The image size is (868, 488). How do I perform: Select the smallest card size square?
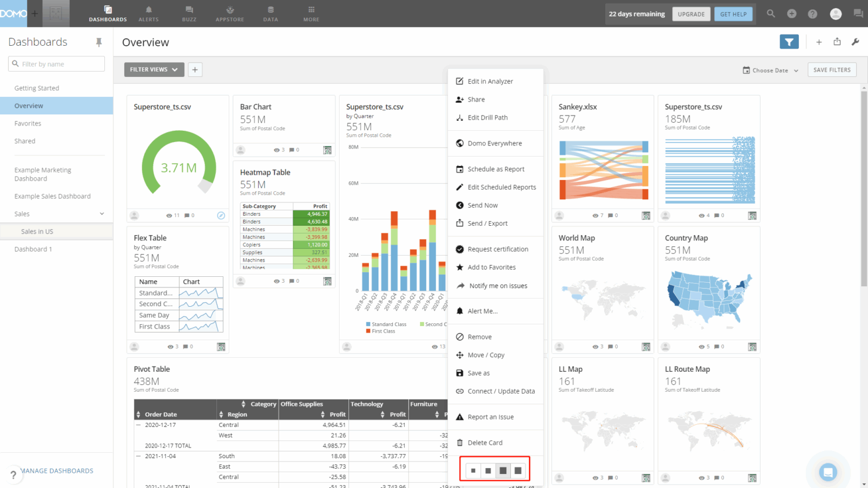click(473, 470)
